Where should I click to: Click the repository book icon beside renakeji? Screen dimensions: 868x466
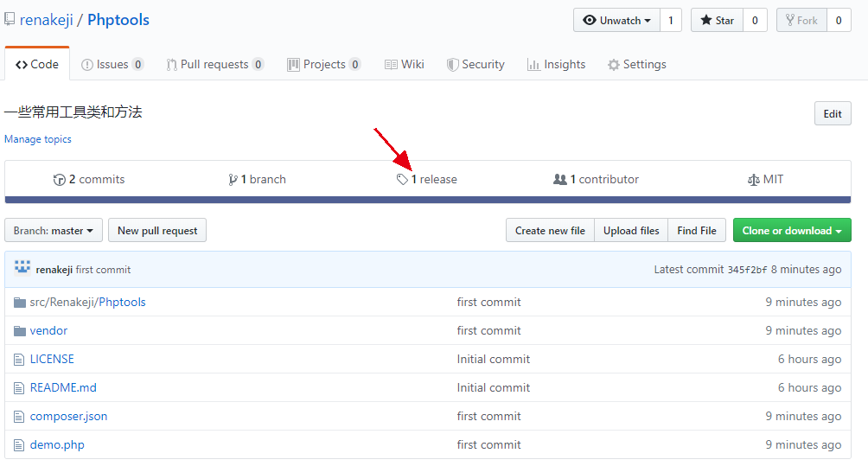(10, 19)
